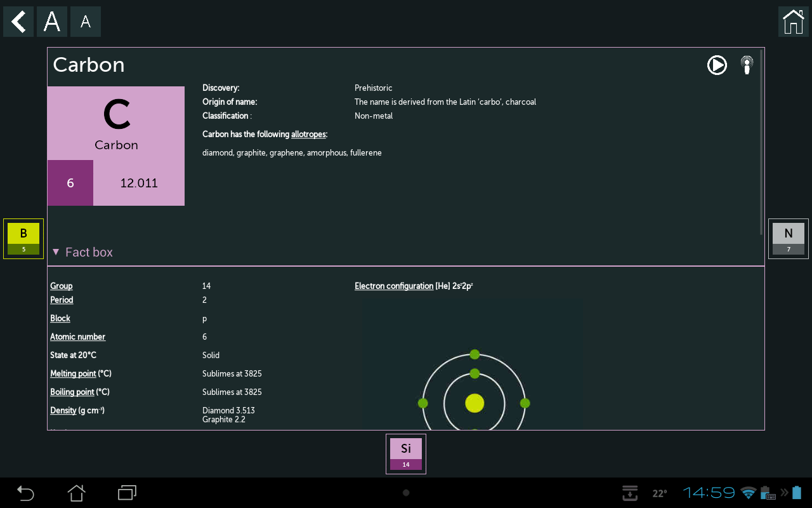The width and height of the screenshot is (812, 508).
Task: Open the Atomic number definition link
Action: 77,337
